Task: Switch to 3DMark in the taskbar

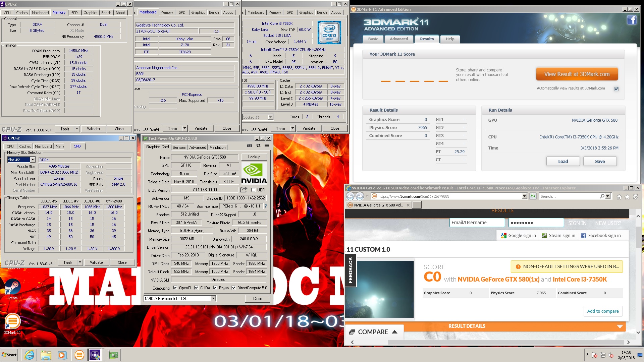Action: (79, 355)
